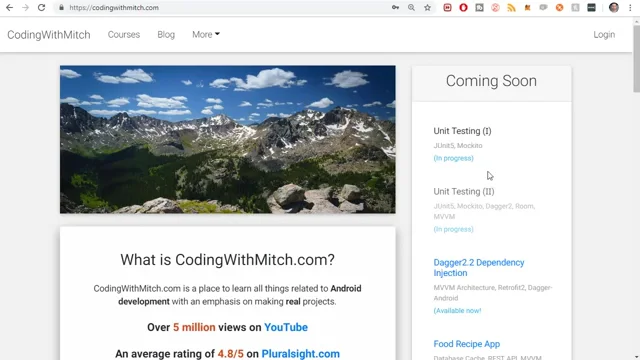Viewport: 640px width, 360px height.
Task: Open the Blog nav item
Action: click(x=166, y=35)
